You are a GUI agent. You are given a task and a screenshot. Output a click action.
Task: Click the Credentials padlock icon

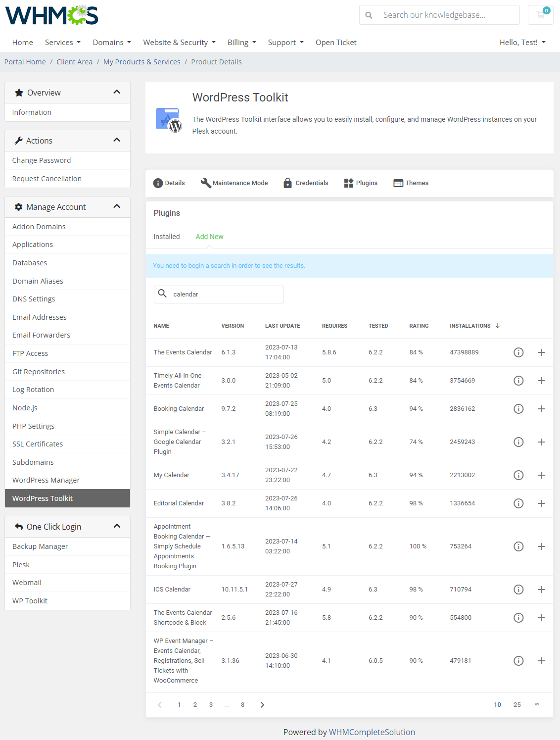[287, 183]
